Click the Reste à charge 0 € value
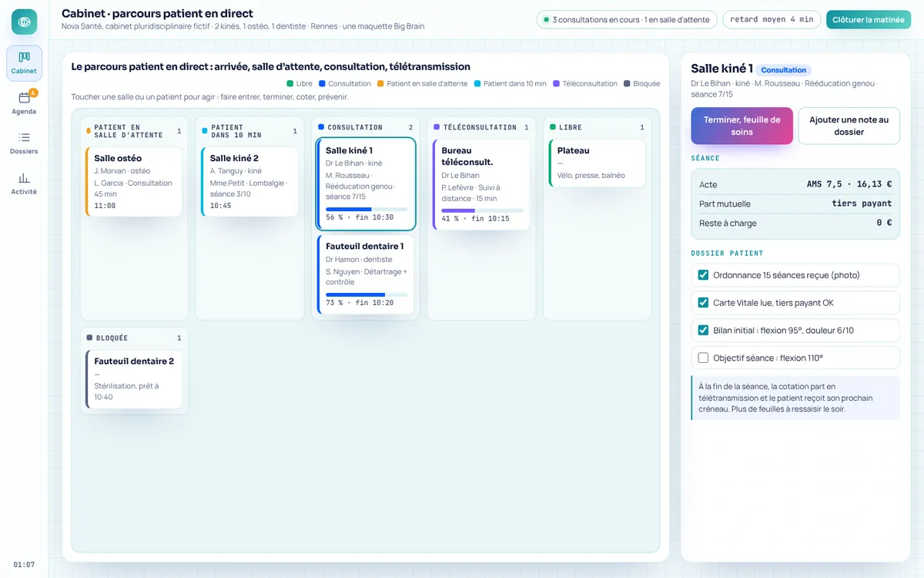924x578 pixels. tap(884, 223)
